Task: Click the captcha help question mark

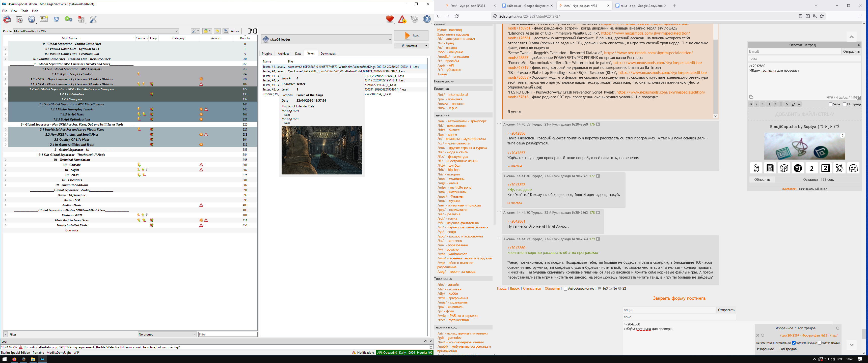Action: point(842,135)
